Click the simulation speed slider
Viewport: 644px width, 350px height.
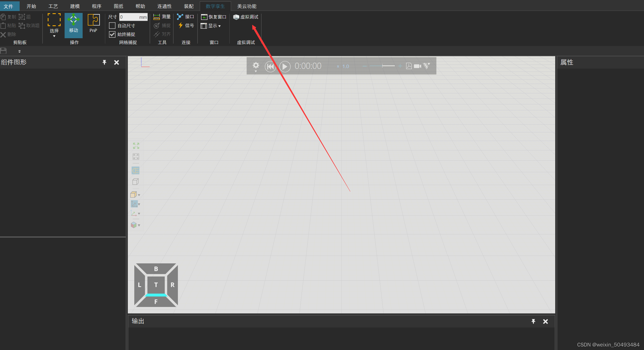pyautogui.click(x=382, y=66)
